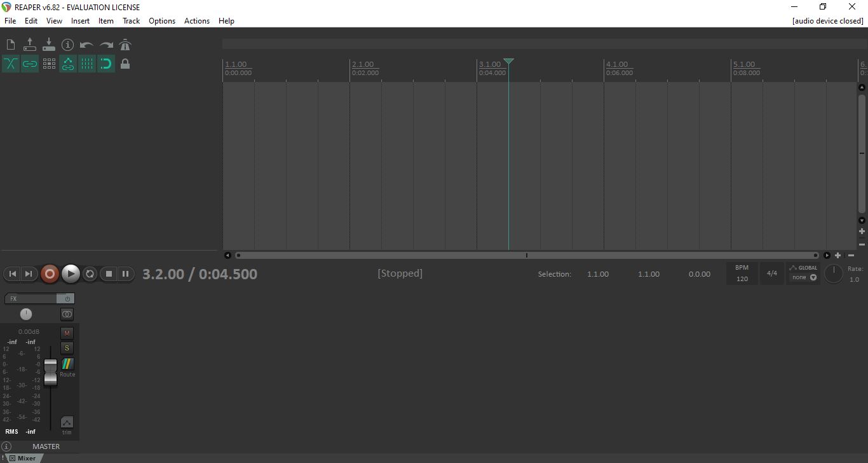Open project via upload-arrow icon

[x=30, y=45]
